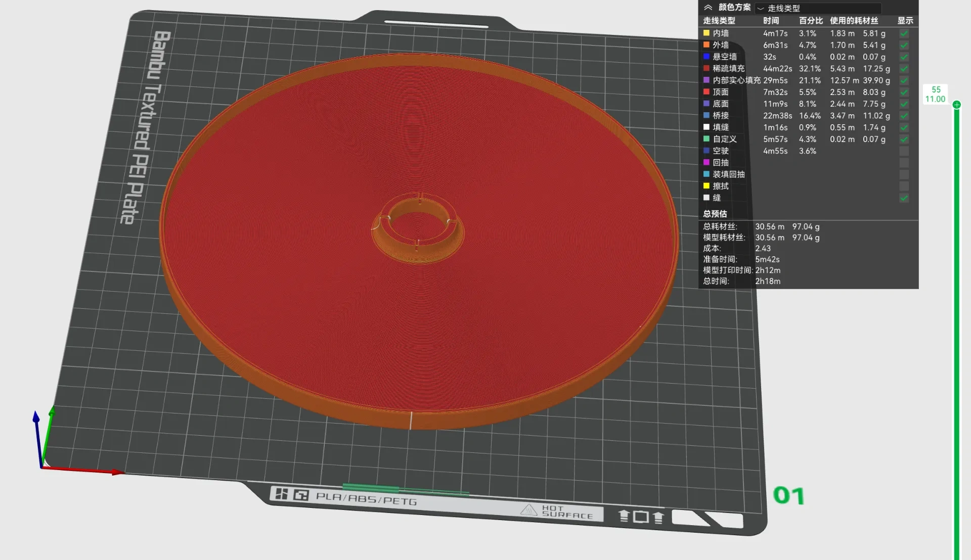Image resolution: width=971 pixels, height=560 pixels.
Task: Click the 显示 column header
Action: click(905, 21)
